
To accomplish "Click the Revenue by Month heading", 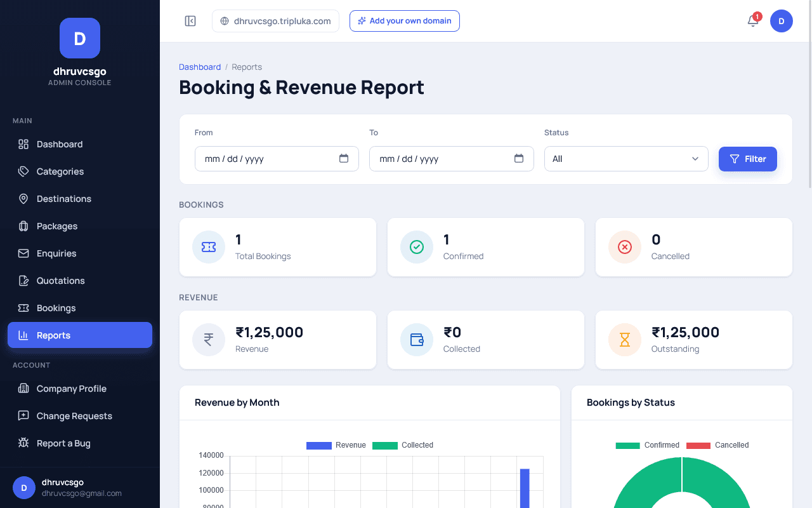I will (237, 403).
